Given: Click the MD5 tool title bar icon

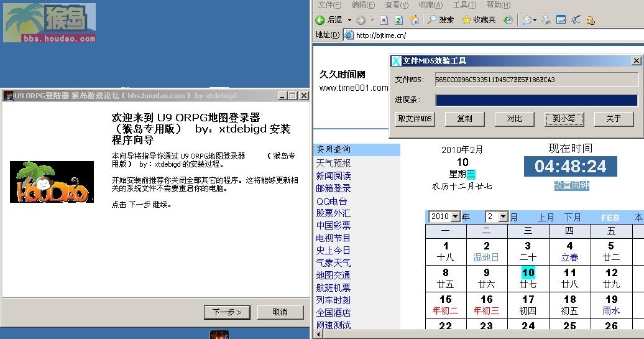Looking at the screenshot, I should click(396, 61).
